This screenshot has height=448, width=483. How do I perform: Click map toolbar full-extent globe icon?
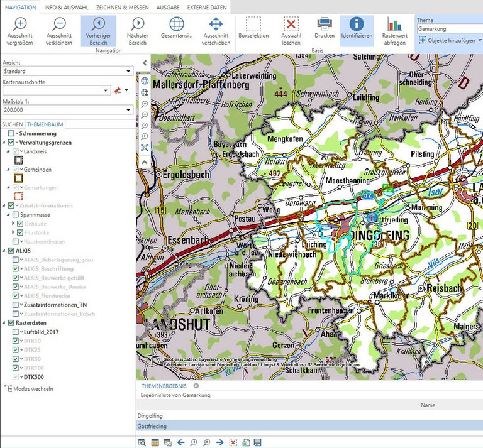point(145,81)
